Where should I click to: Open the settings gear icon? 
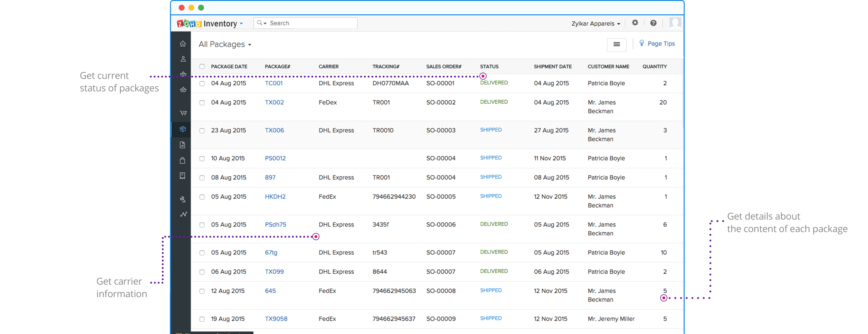coord(635,23)
